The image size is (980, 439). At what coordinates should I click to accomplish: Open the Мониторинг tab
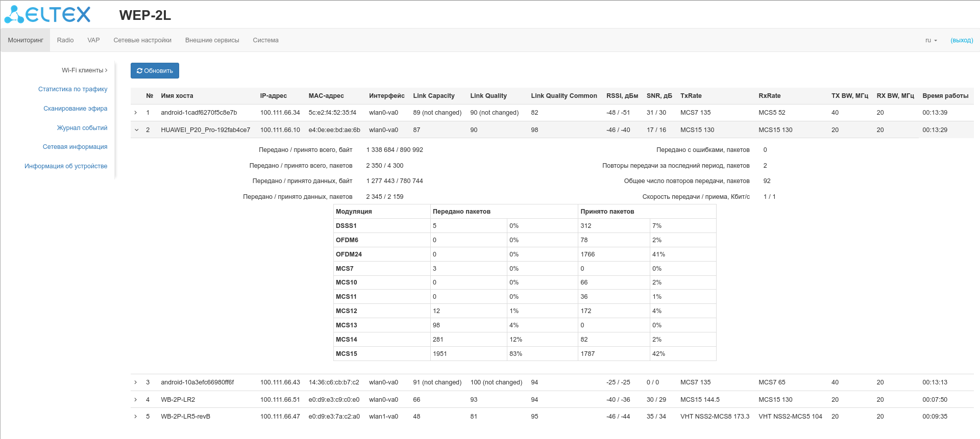tap(26, 40)
